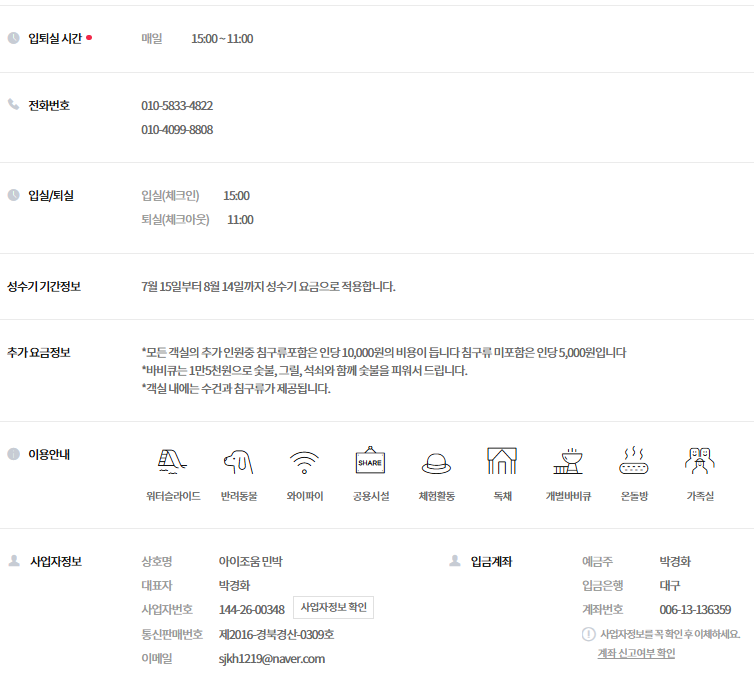
Task: Click the first phone number 010-5833-4822
Action: (177, 106)
